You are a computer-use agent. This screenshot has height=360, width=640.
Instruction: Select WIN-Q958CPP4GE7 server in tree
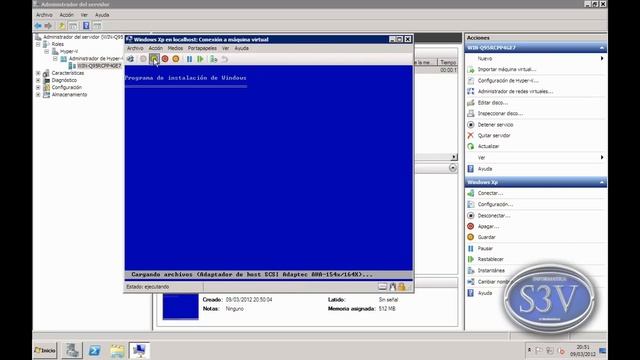[99, 66]
